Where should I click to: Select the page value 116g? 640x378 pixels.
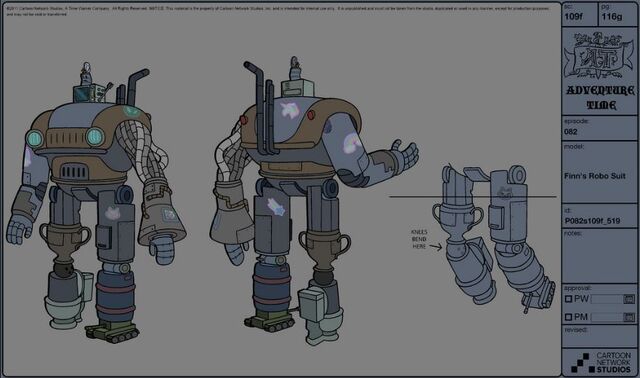(611, 17)
